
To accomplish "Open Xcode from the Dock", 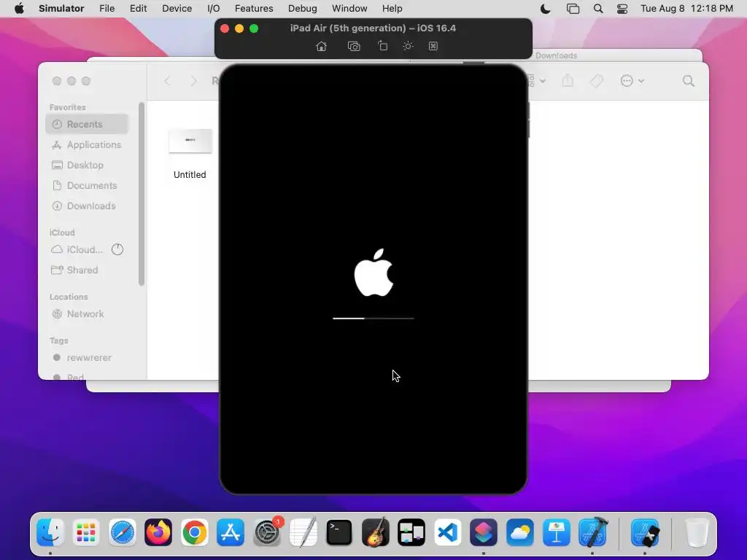I will point(592,532).
